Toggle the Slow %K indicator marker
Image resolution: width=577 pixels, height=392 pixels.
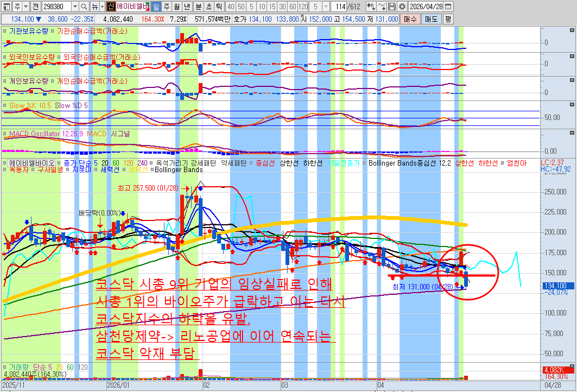(5, 105)
